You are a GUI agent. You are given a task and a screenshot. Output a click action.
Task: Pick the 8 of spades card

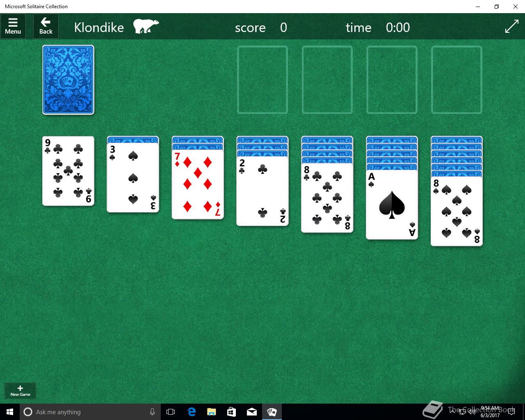[457, 211]
